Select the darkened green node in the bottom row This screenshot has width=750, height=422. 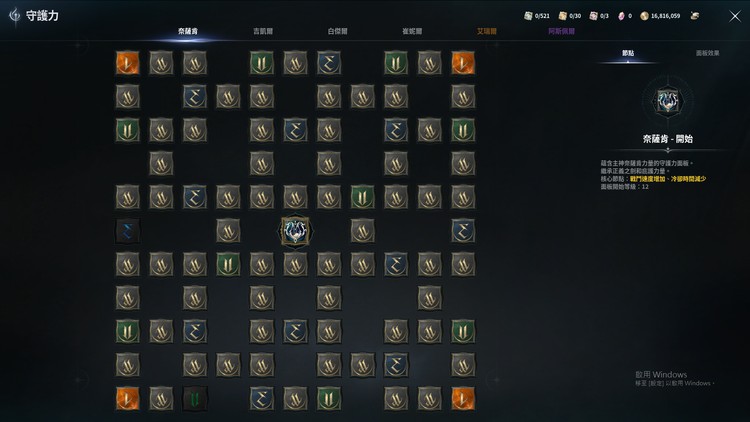pos(195,399)
